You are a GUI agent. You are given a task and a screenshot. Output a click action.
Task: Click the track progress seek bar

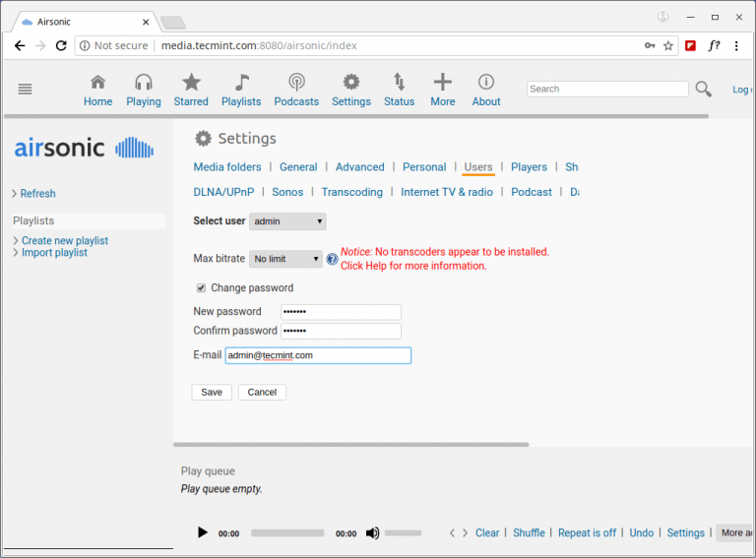click(287, 533)
